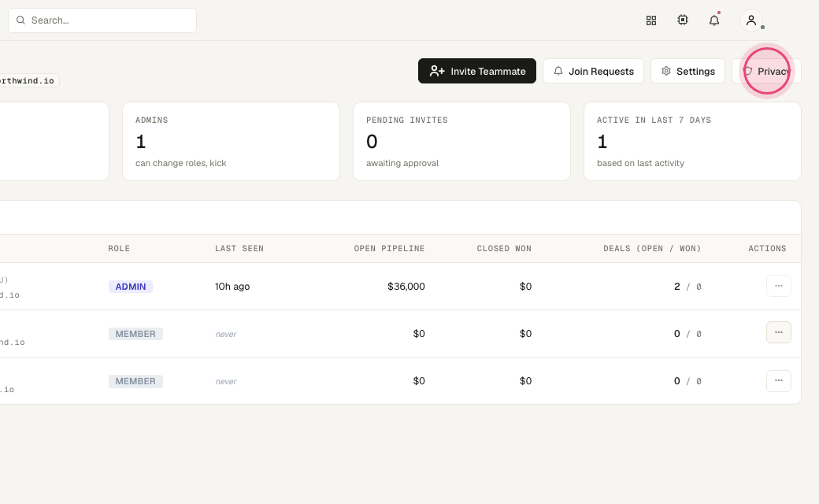The width and height of the screenshot is (819, 504).
Task: Open the apps grid icon
Action: point(650,20)
